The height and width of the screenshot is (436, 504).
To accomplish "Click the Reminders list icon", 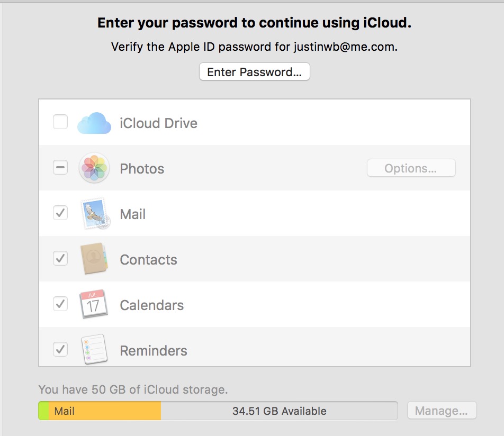I will [94, 350].
